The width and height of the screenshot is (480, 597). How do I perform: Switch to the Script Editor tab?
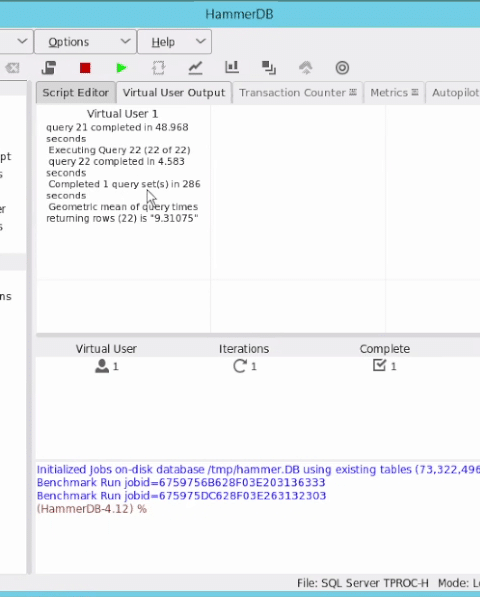[x=76, y=93]
